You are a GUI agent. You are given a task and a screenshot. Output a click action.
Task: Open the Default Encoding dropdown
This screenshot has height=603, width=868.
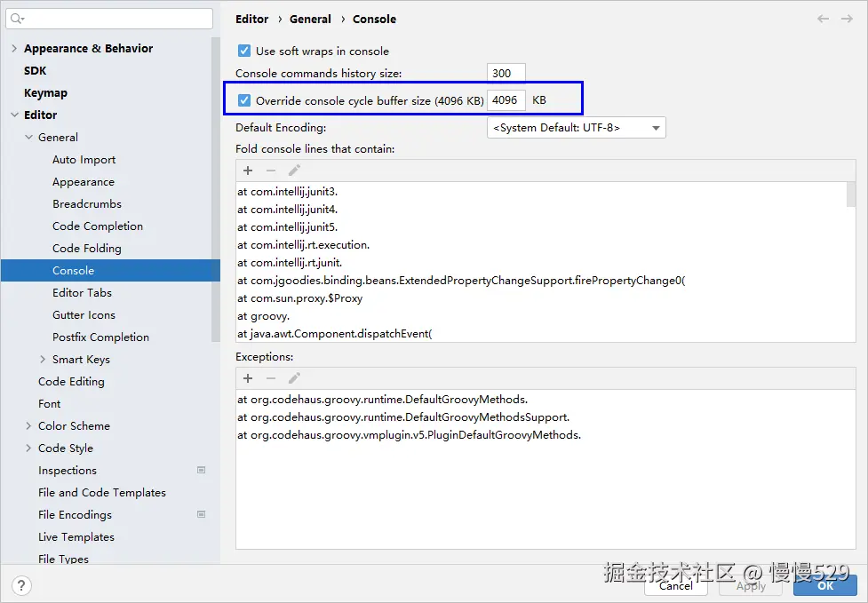tap(577, 128)
